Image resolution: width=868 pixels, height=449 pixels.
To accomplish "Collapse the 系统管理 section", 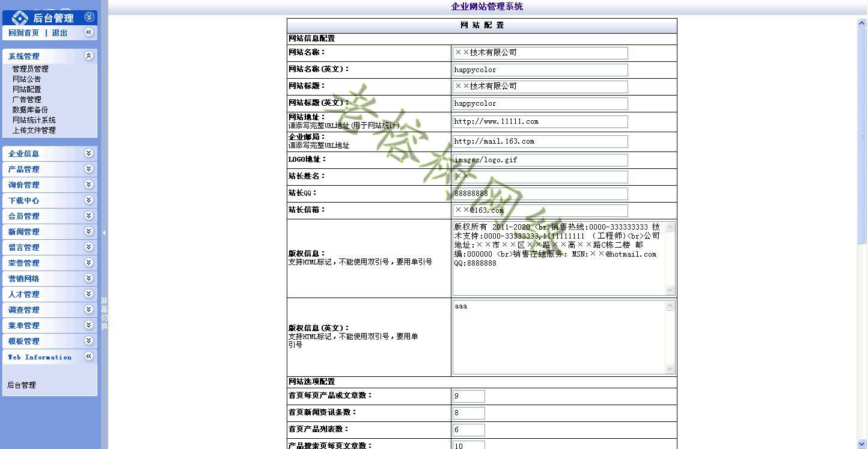I will 89,56.
